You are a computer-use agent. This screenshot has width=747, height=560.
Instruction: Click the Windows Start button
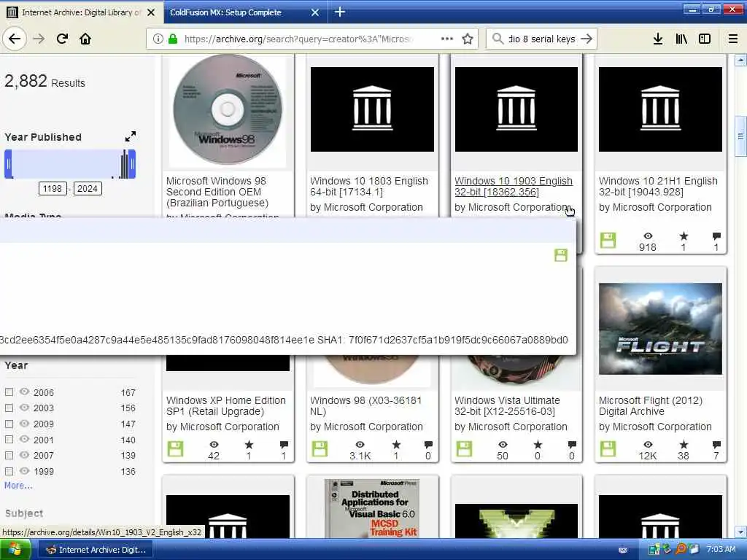[x=15, y=550]
